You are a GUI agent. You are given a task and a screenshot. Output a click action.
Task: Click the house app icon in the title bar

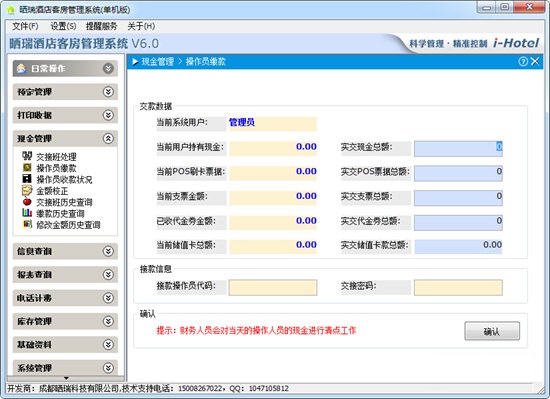(x=11, y=9)
